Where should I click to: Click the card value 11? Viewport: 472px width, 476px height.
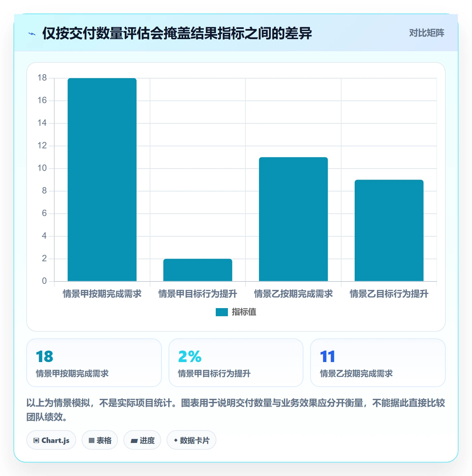pos(327,357)
